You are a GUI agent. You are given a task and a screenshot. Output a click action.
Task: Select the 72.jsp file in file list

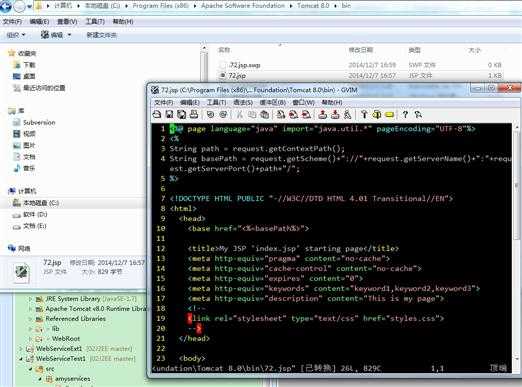click(x=359, y=76)
